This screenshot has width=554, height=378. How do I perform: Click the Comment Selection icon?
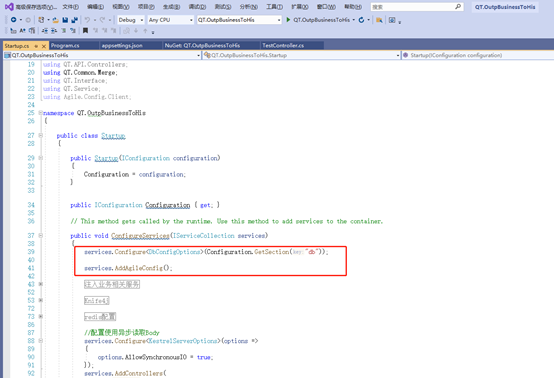[x=64, y=31]
